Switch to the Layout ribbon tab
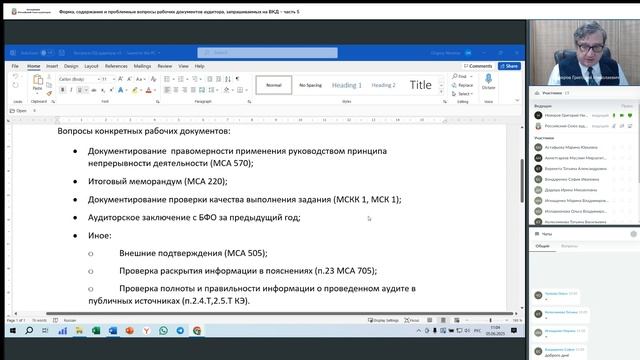 tap(91, 66)
